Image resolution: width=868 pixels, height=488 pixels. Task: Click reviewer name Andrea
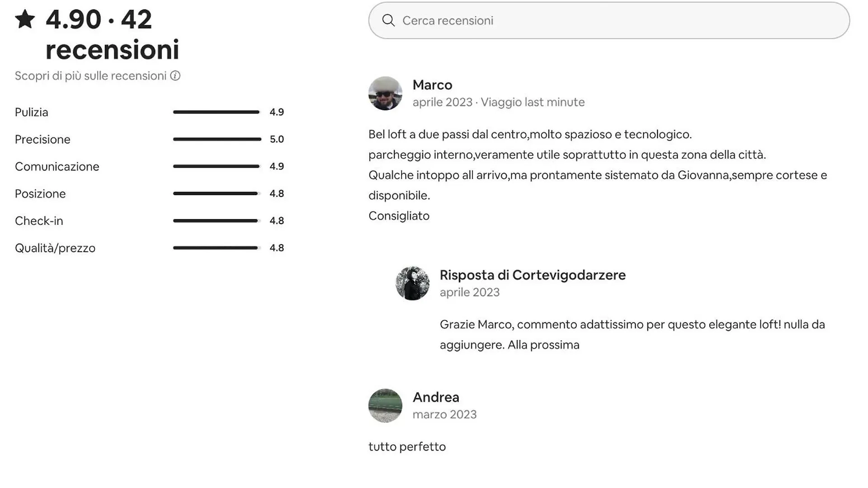click(436, 397)
